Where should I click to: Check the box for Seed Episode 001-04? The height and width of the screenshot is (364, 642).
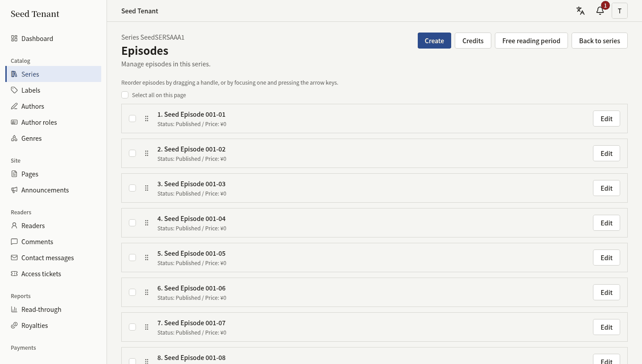(x=132, y=223)
